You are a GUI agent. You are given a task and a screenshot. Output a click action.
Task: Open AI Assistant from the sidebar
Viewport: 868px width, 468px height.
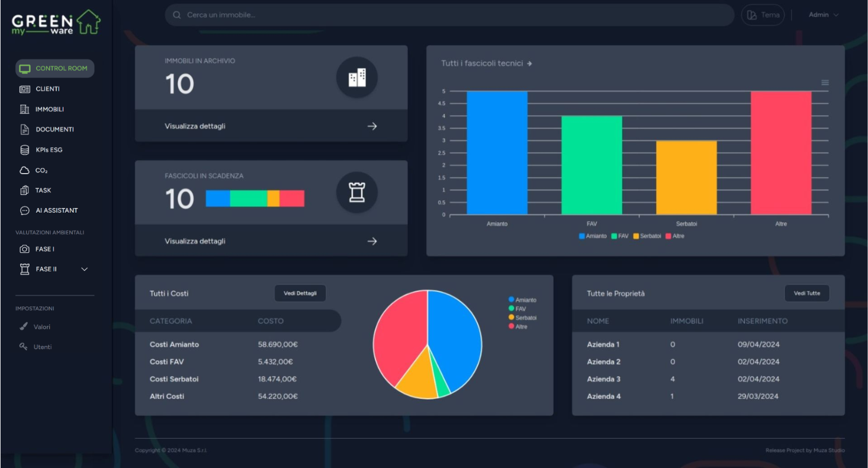(x=56, y=210)
